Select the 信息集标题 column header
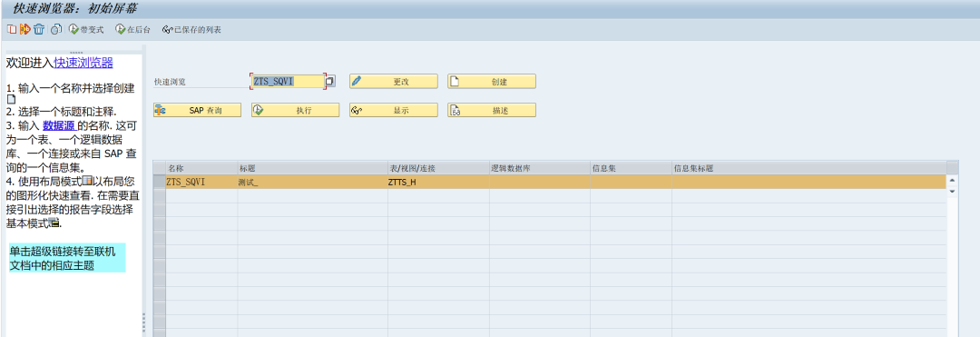The image size is (980, 337). click(x=808, y=168)
